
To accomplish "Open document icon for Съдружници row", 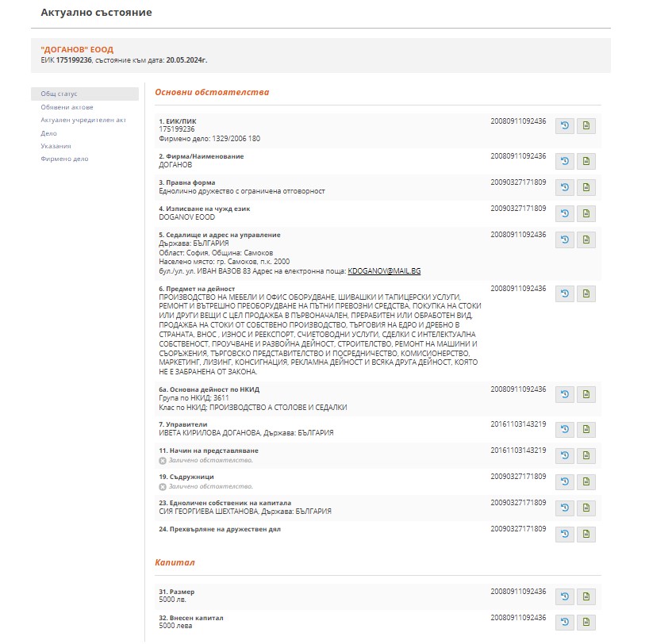I will point(586,481).
